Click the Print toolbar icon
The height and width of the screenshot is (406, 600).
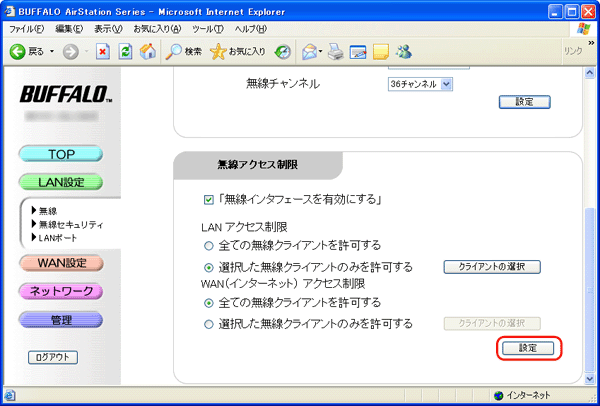tap(336, 50)
